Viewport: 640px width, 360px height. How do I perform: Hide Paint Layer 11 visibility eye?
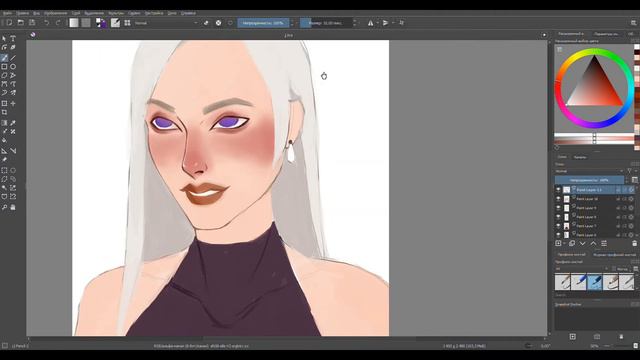coord(558,189)
